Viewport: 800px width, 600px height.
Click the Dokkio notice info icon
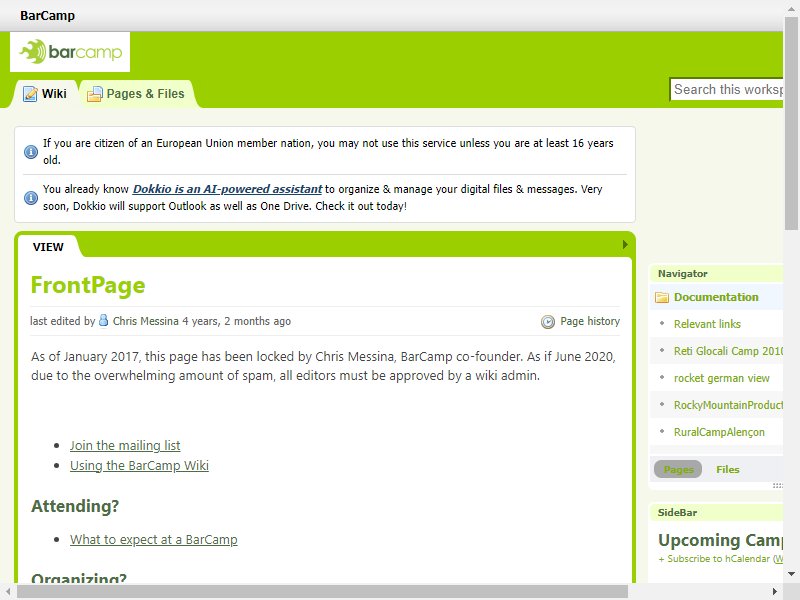31,197
